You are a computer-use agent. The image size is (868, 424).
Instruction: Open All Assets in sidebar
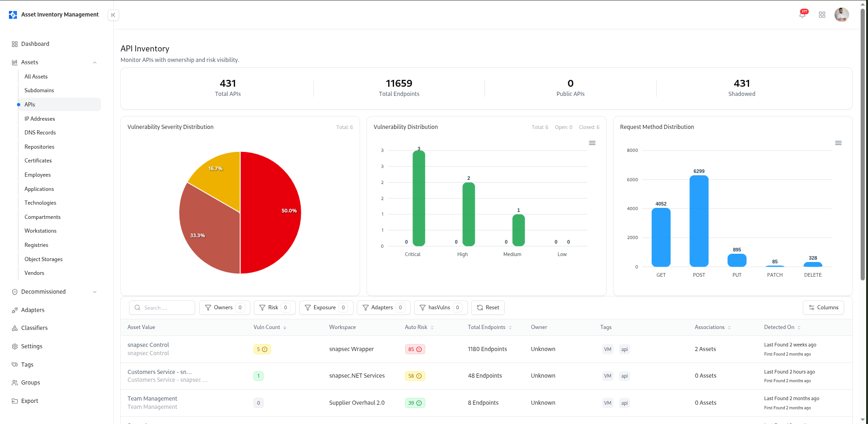pos(36,77)
